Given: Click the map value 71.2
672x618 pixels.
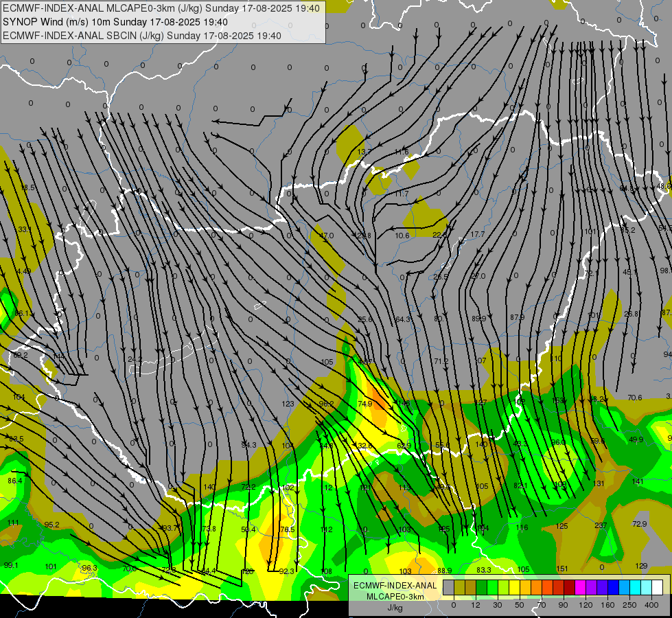Looking at the screenshot, I should tap(441, 361).
